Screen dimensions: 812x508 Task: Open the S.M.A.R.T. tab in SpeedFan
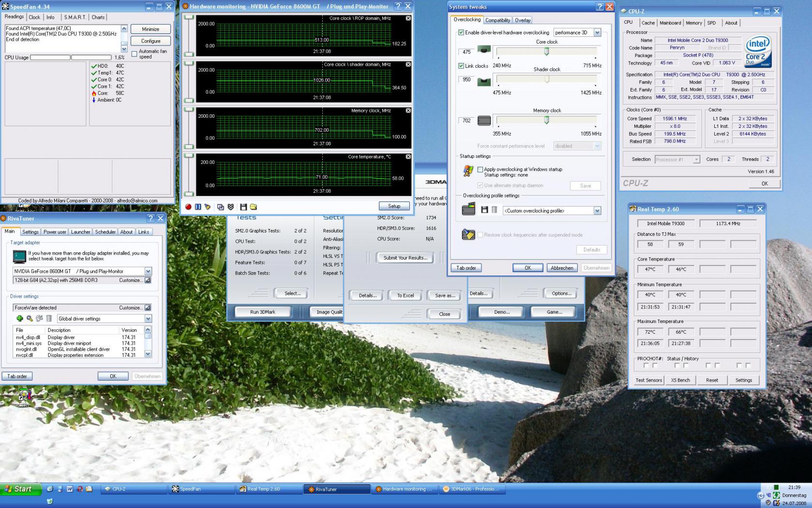(x=75, y=17)
